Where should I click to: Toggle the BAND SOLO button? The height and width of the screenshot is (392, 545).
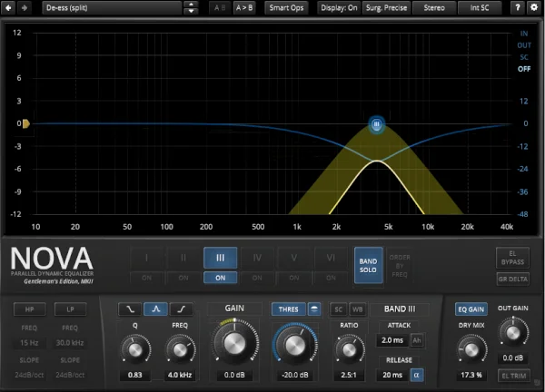pos(368,266)
